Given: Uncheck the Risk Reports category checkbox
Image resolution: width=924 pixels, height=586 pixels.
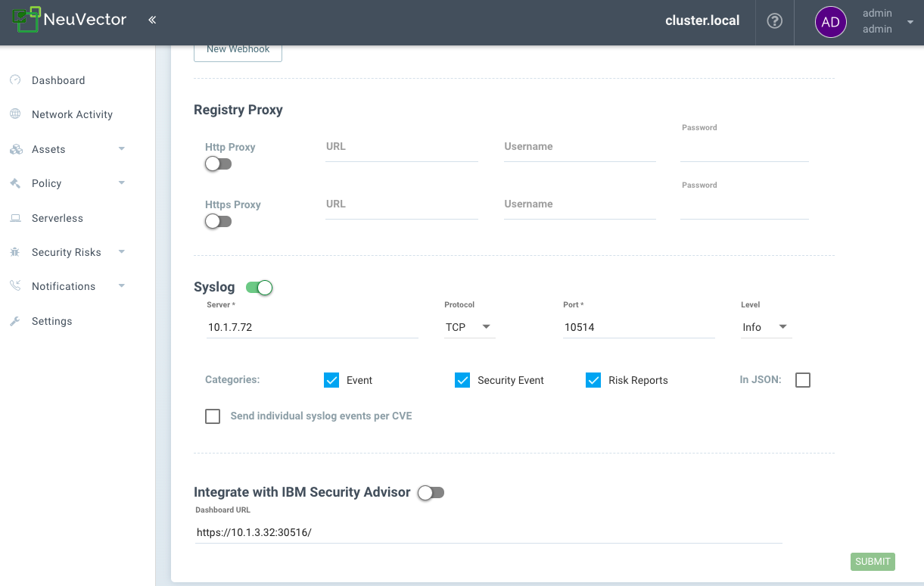Looking at the screenshot, I should tap(593, 380).
